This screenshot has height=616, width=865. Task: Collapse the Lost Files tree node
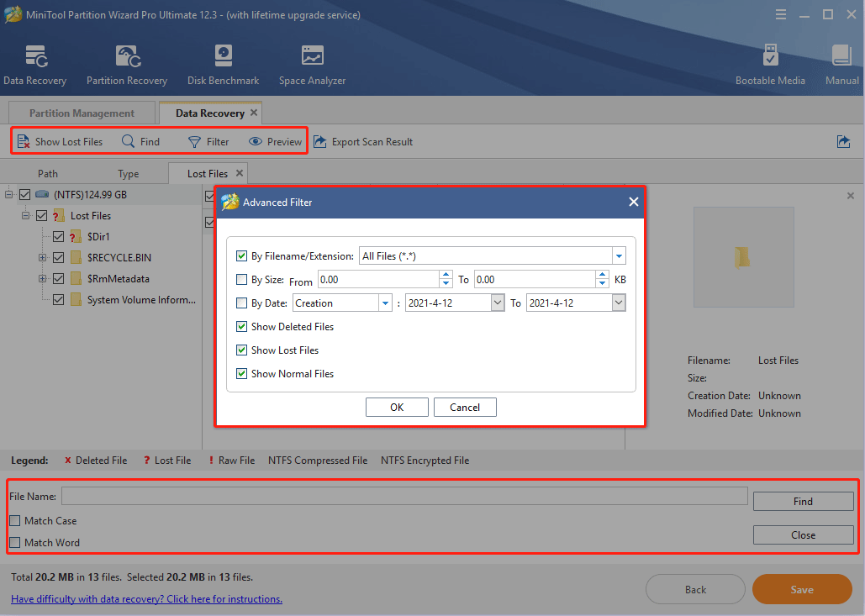(25, 216)
